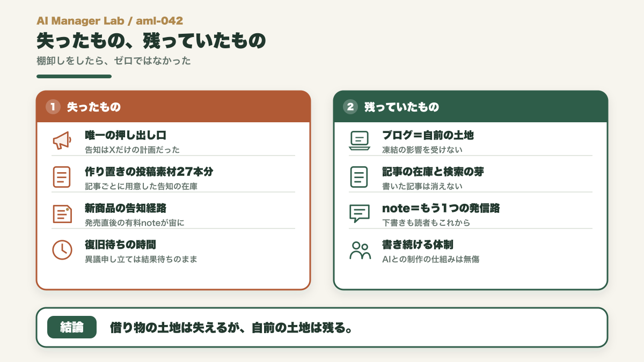Click the speech bubble icon beside note=もう1つの発信路
The height and width of the screenshot is (362, 644).
point(359,213)
